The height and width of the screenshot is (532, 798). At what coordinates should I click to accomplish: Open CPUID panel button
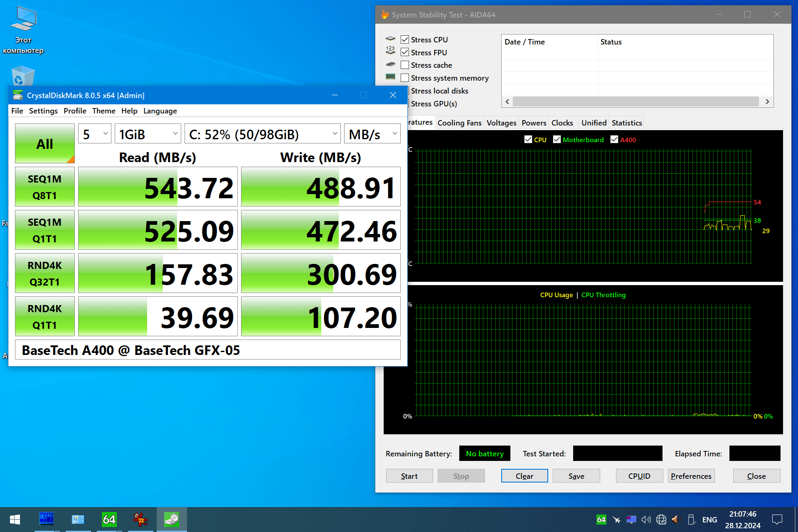(x=639, y=476)
